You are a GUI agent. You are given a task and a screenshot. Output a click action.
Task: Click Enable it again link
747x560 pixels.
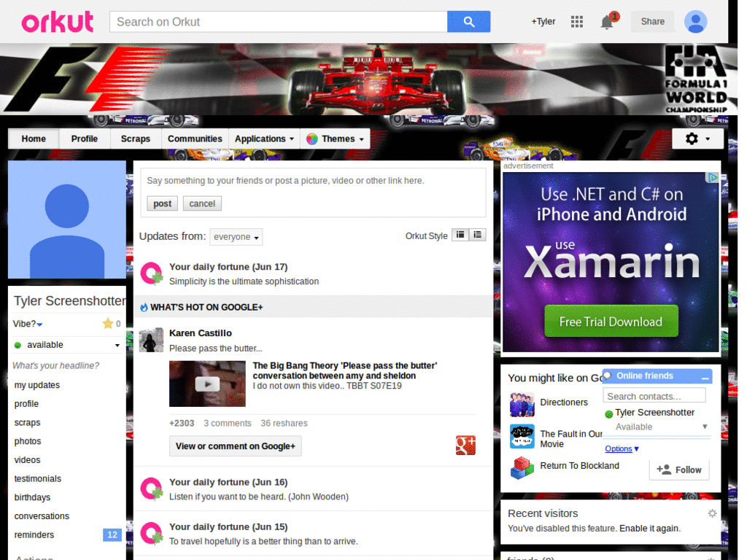tap(649, 528)
